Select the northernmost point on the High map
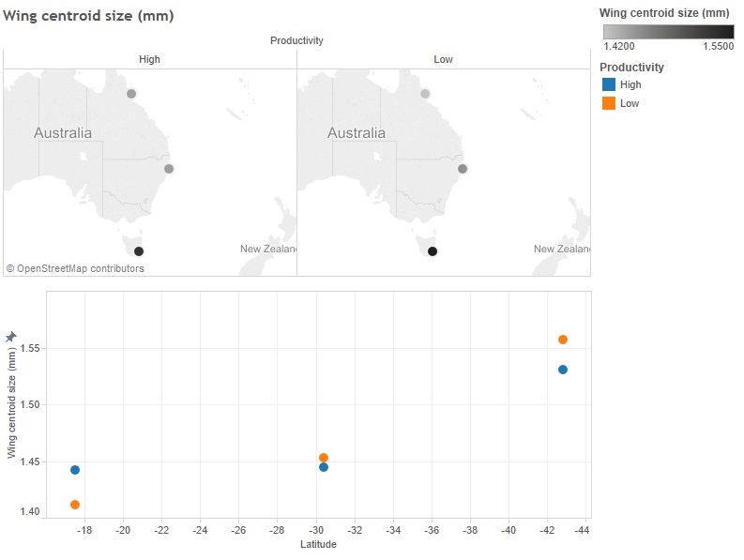744x560 pixels. 131,94
